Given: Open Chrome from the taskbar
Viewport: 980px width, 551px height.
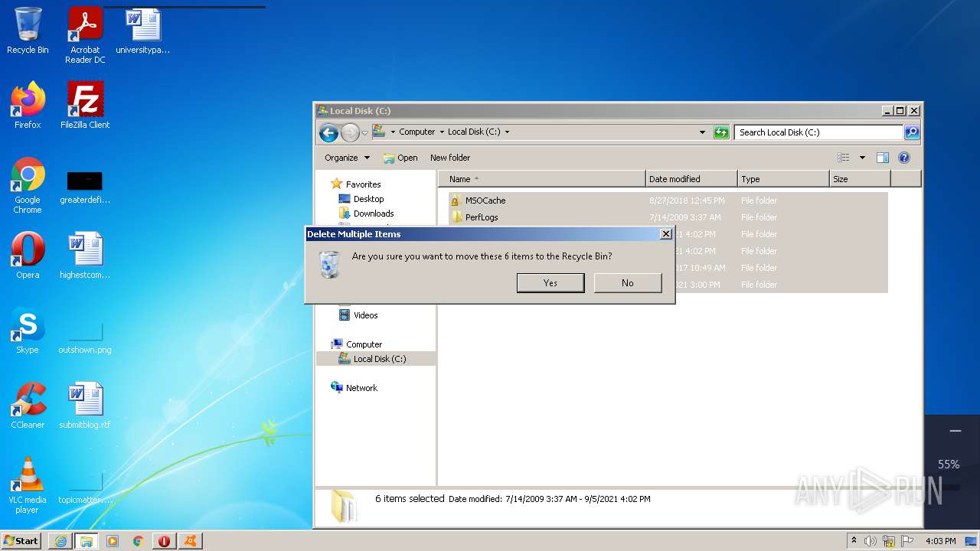Looking at the screenshot, I should [139, 541].
